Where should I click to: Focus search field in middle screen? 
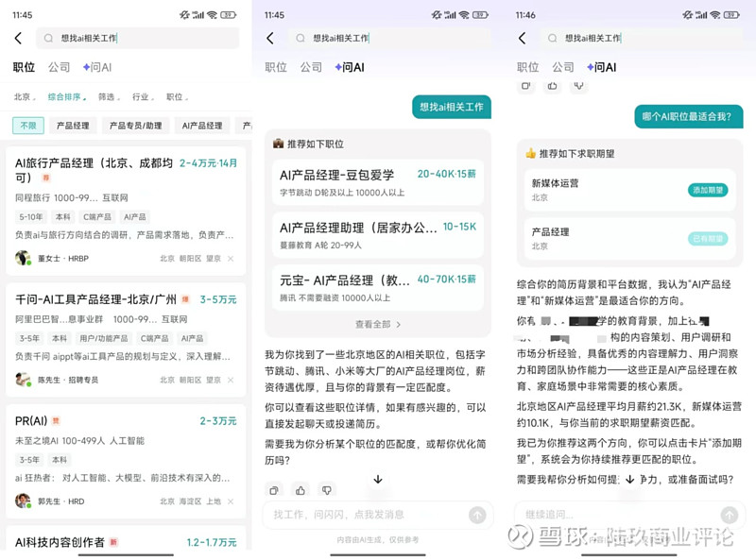pos(389,38)
